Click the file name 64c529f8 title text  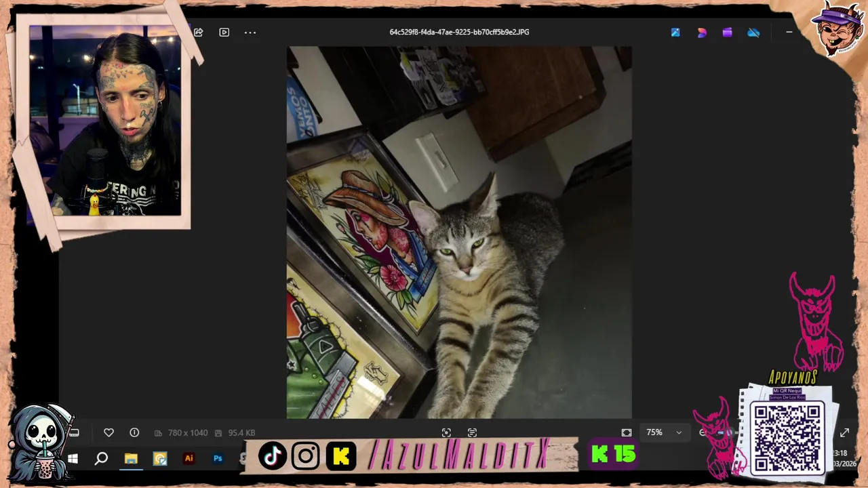coord(459,32)
